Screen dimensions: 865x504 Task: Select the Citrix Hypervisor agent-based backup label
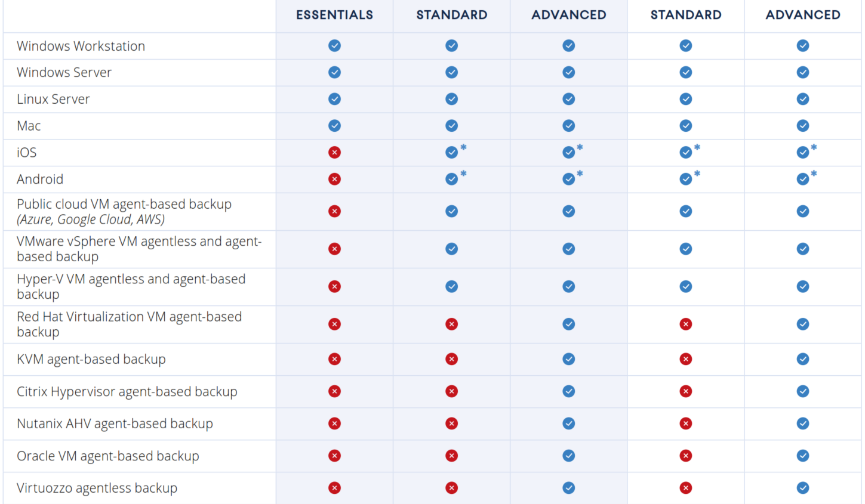127,392
